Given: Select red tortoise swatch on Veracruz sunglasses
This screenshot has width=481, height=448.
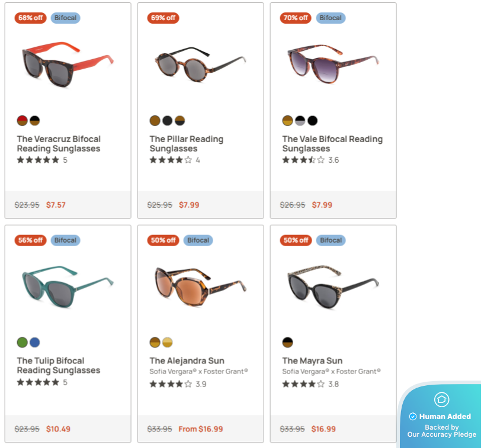Looking at the screenshot, I should [22, 120].
